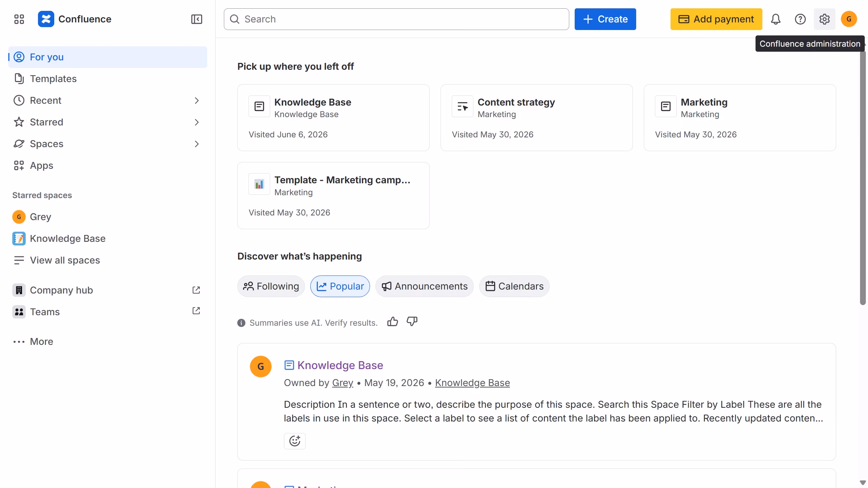Open Company hub
Screen dimensions: 868x488
point(108,290)
